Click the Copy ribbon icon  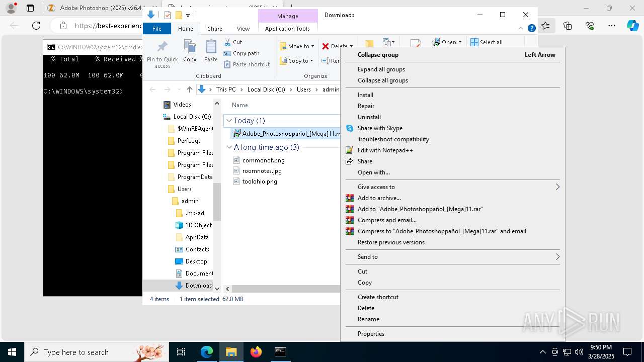click(x=190, y=51)
